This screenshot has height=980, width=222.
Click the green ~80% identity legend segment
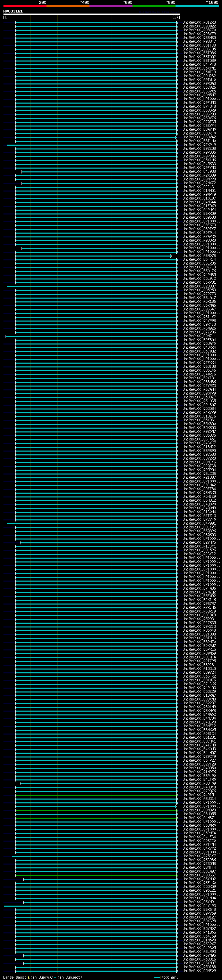[154, 6]
